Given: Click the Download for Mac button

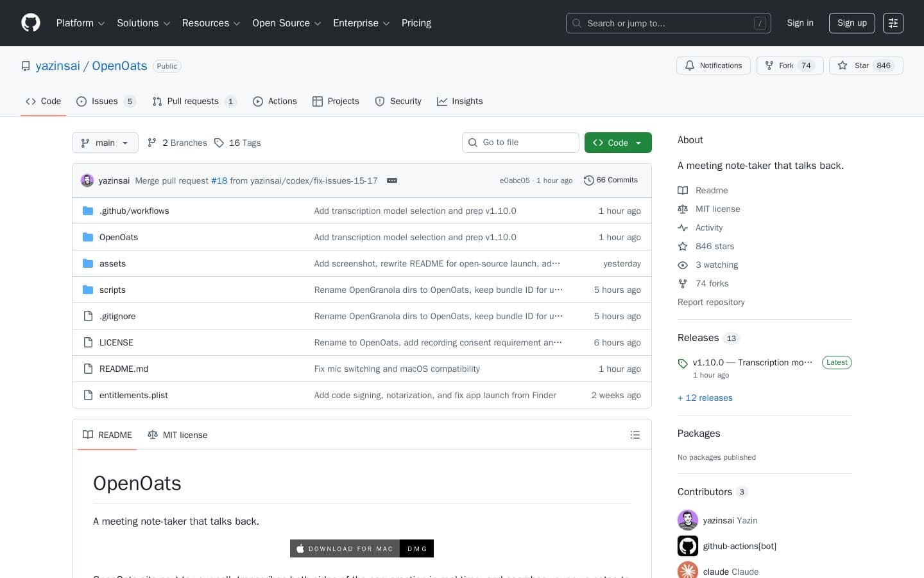Looking at the screenshot, I should click(x=345, y=548).
